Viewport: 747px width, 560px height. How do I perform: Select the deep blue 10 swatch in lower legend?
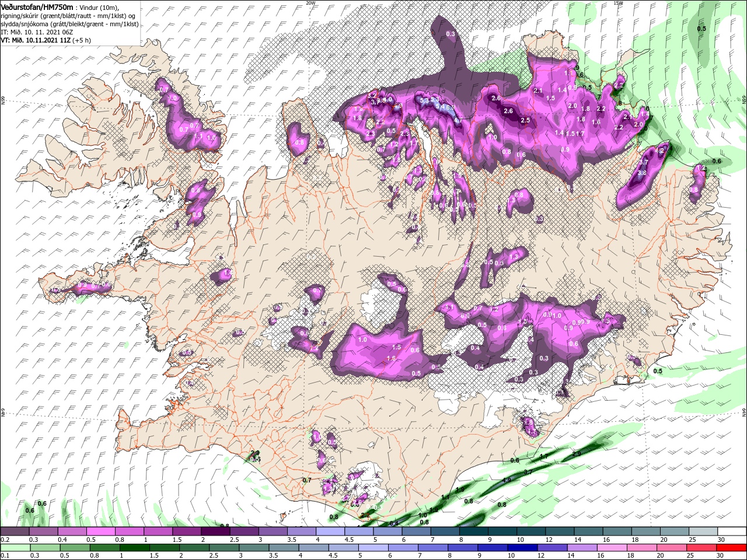(x=522, y=548)
